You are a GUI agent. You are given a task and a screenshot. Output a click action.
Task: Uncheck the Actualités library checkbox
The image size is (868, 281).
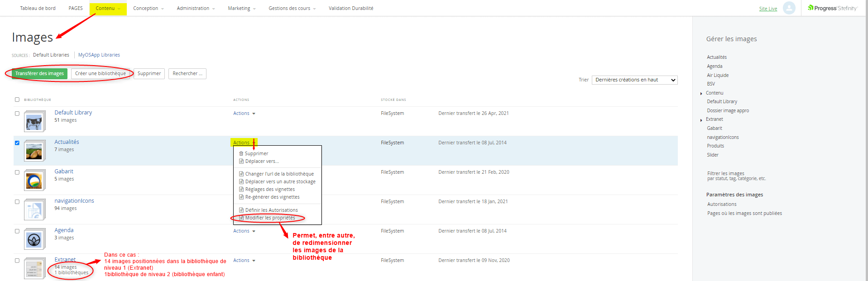pos(17,143)
